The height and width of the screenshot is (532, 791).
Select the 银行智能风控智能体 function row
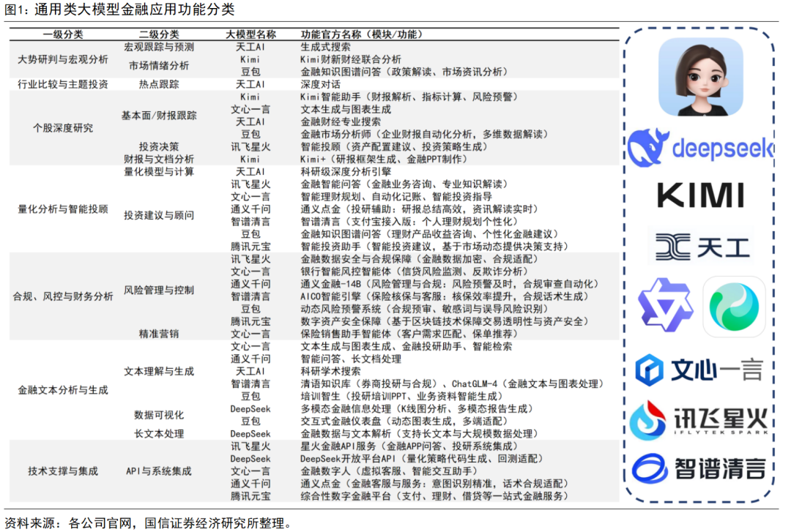(414, 271)
